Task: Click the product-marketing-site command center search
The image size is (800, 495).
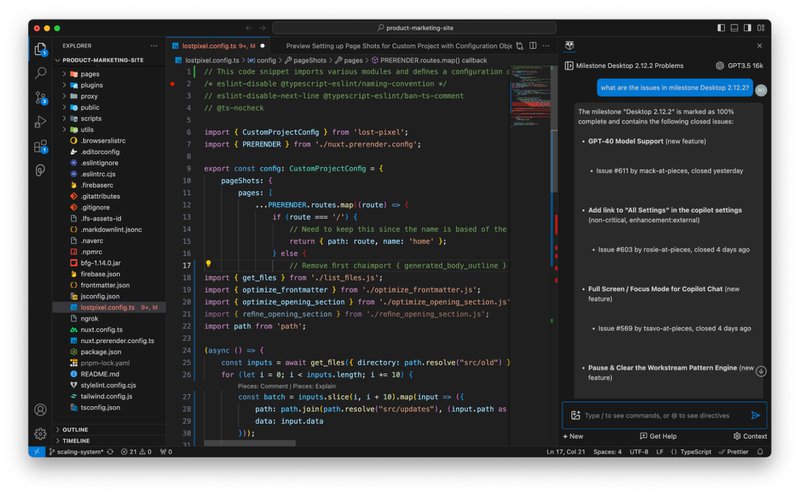Action: [x=414, y=28]
